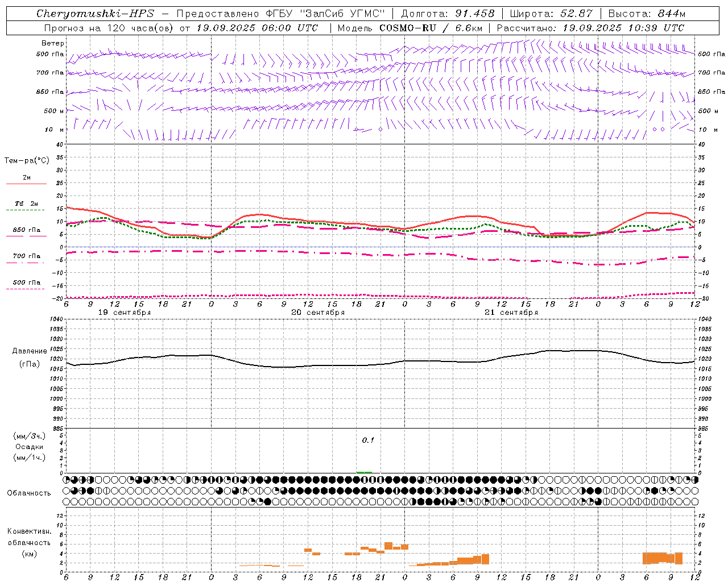Select the '19 сентября' date label
Viewport: 728px width, 582px height.
click(125, 313)
